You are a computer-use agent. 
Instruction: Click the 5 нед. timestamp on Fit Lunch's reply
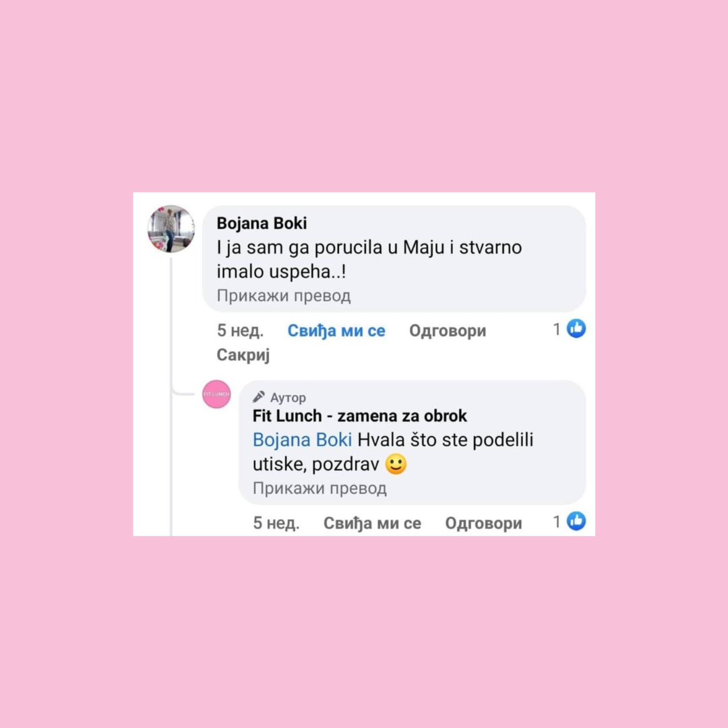[276, 523]
